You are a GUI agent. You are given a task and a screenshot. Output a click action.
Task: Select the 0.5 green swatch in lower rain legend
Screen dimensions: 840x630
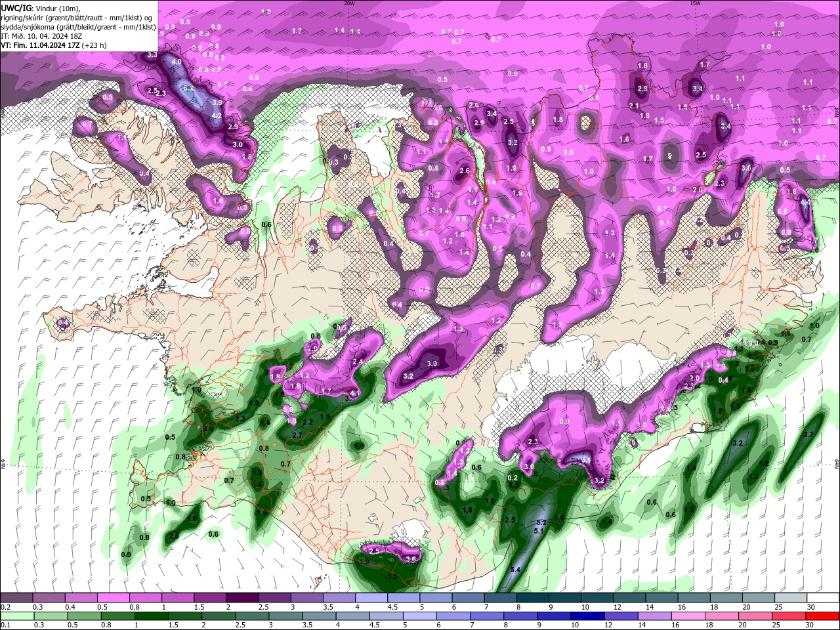point(84,616)
